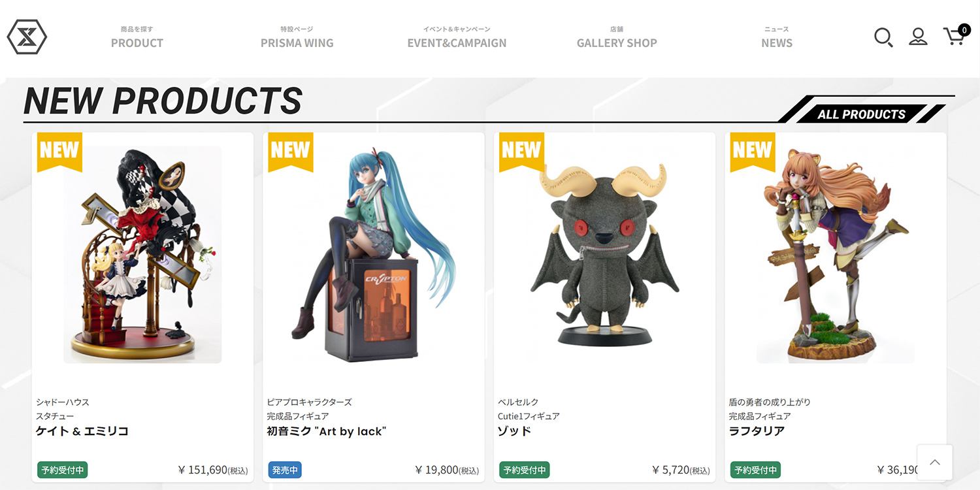This screenshot has width=980, height=490.
Task: Click the hexagon X site logo
Action: click(x=27, y=37)
